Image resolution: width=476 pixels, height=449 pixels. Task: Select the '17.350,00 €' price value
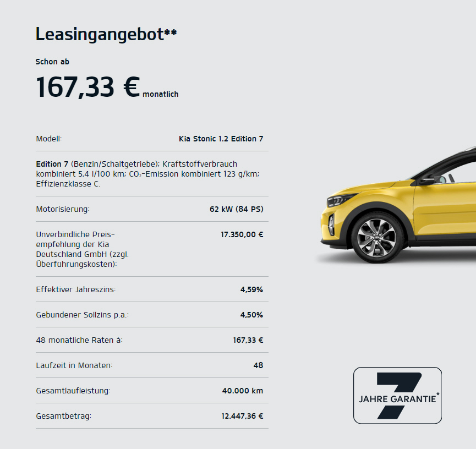(242, 234)
